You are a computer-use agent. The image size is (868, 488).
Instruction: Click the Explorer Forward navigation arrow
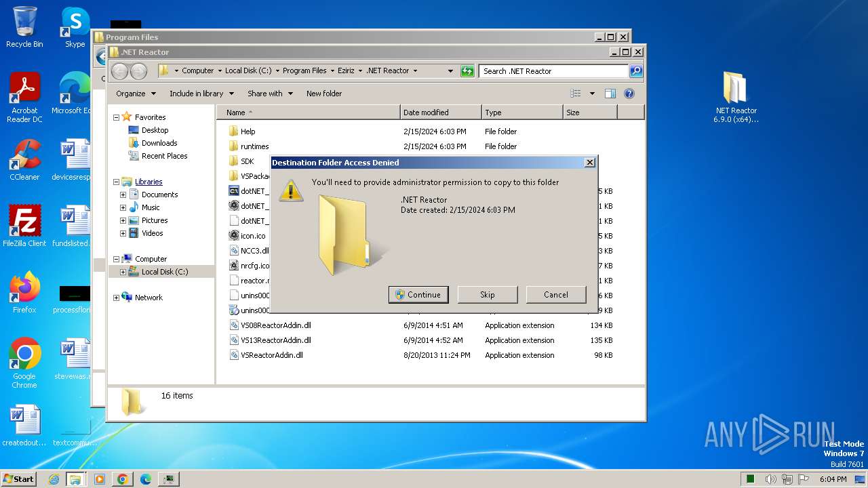click(138, 71)
